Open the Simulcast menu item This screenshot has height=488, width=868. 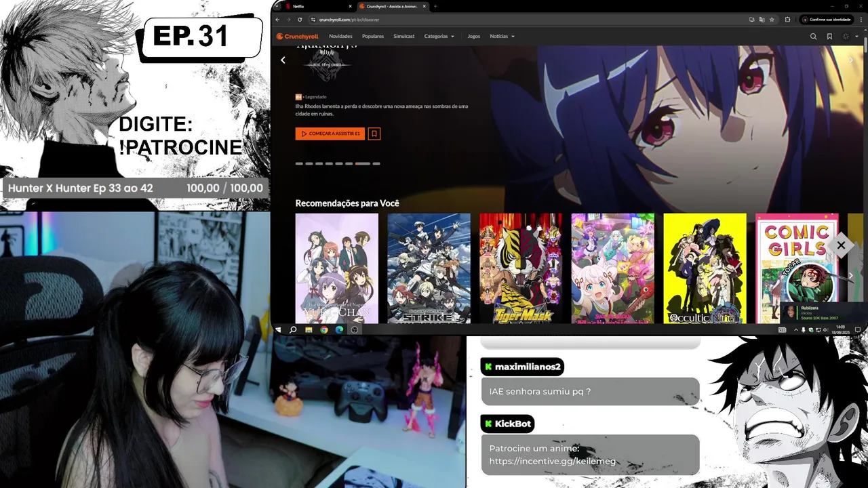[x=404, y=36]
